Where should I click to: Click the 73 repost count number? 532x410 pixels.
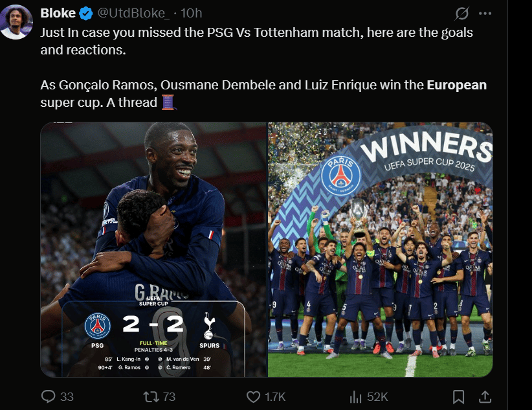pyautogui.click(x=169, y=397)
